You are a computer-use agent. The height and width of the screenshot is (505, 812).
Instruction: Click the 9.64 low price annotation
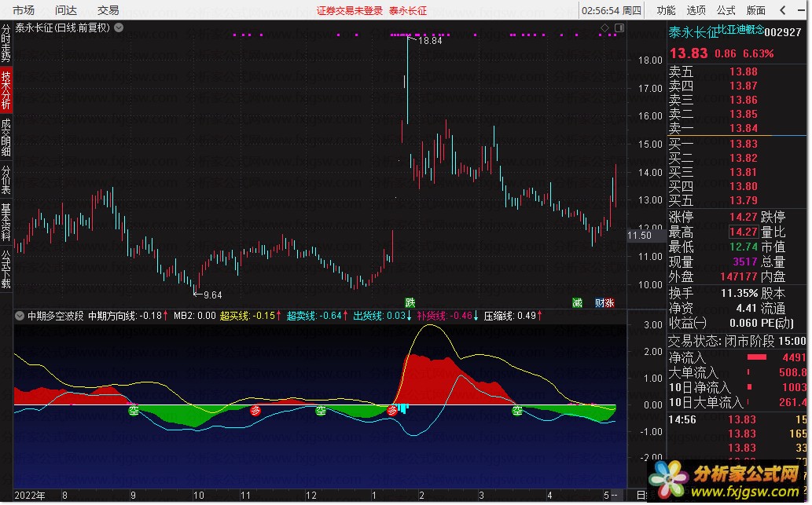coord(212,295)
